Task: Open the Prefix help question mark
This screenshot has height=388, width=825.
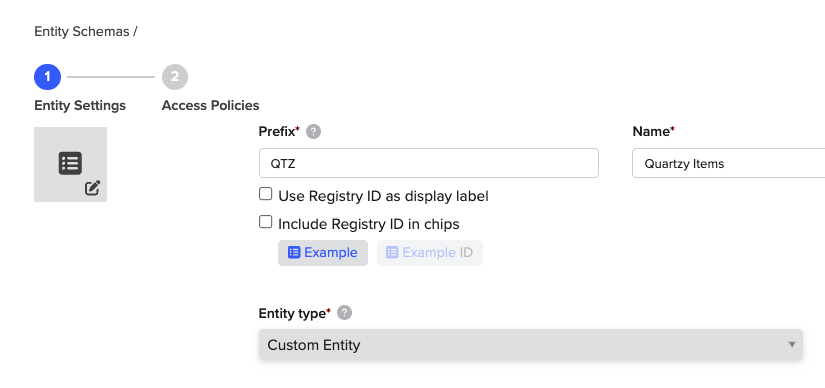Action: coord(314,132)
